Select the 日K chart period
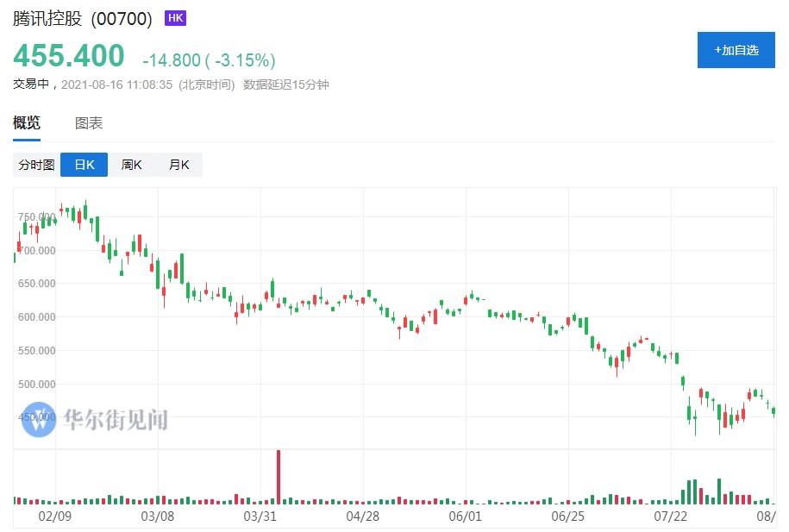 [84, 165]
